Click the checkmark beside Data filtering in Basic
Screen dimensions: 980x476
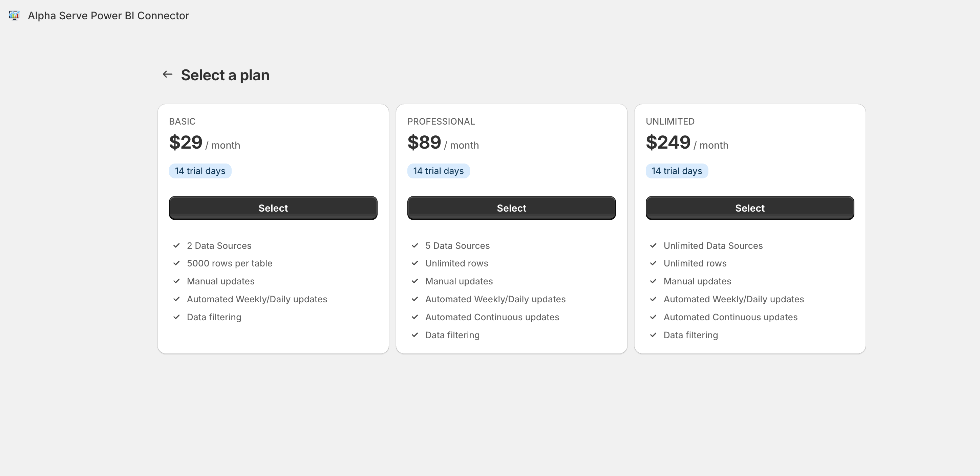coord(176,317)
